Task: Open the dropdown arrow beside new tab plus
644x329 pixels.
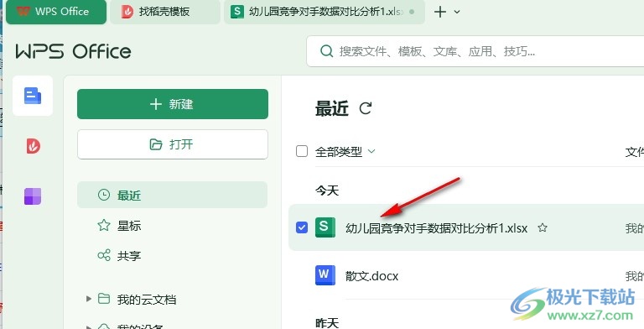Action: [457, 13]
